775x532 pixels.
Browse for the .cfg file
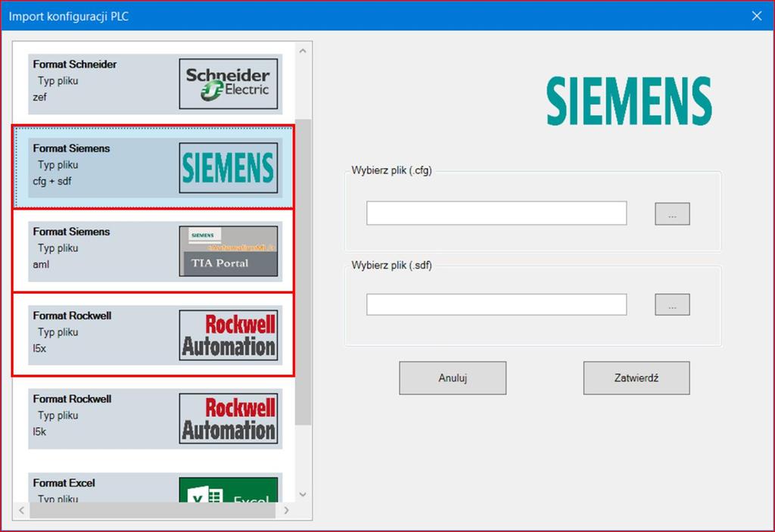pos(672,213)
